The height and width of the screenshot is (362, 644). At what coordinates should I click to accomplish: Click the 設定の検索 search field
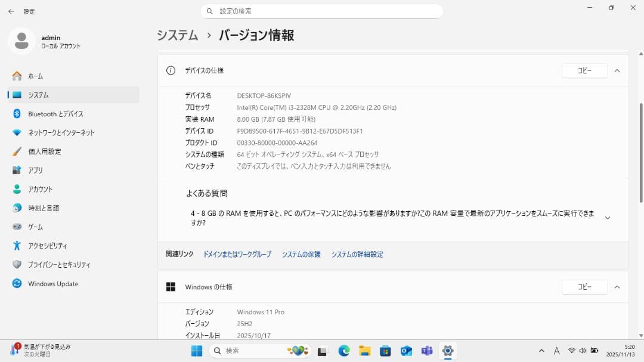click(x=322, y=11)
